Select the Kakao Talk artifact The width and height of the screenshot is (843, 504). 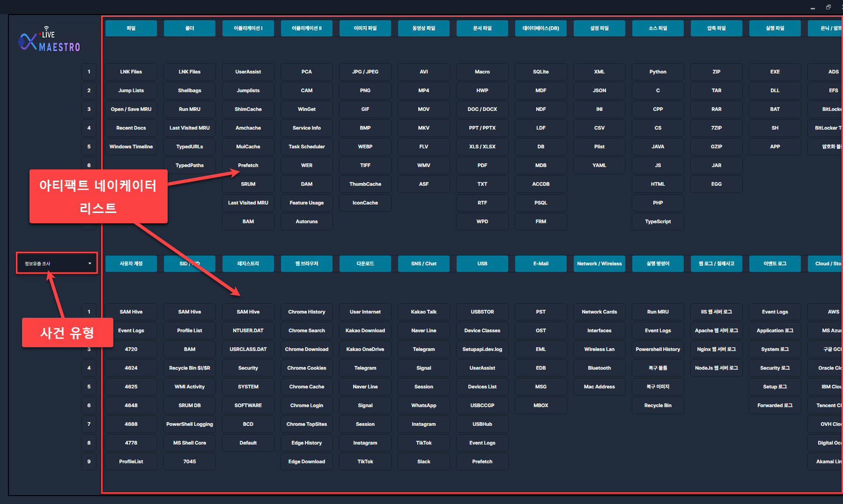[x=423, y=312]
